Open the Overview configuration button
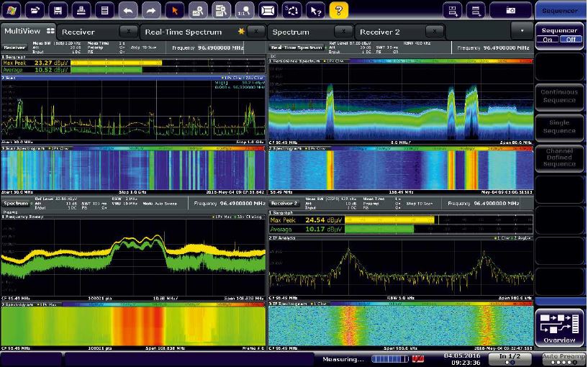Viewport: 588px width, 367px height. (x=560, y=327)
